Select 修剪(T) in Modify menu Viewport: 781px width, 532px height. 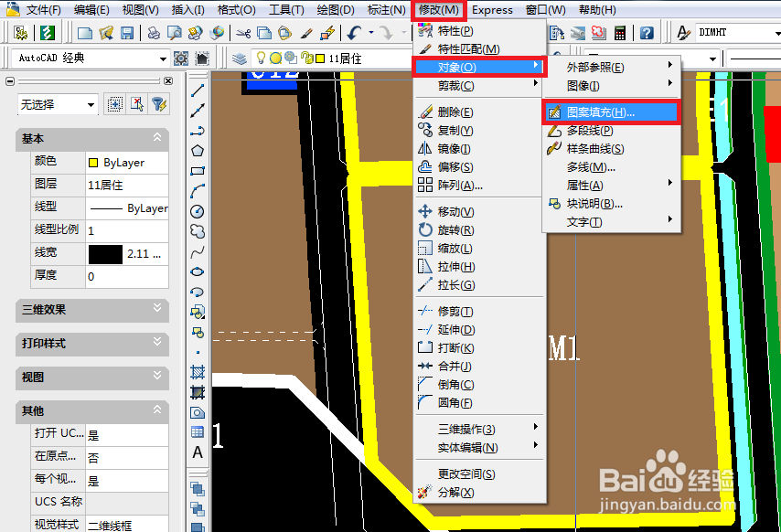tap(479, 312)
